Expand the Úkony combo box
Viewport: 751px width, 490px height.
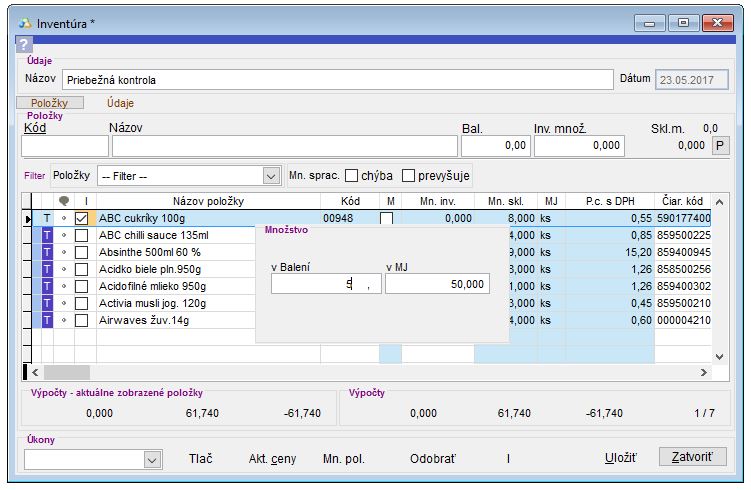coord(152,459)
